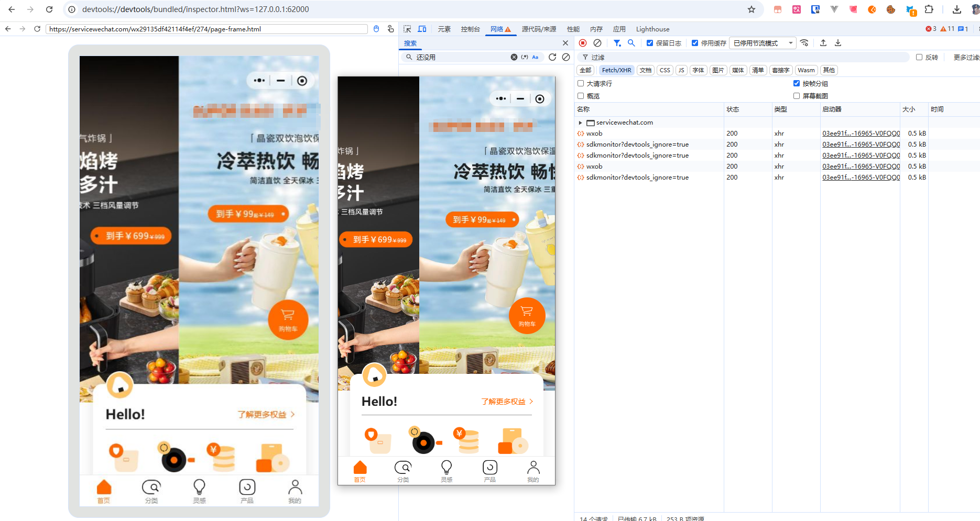Clear the network log
Image resolution: width=980 pixels, height=521 pixels.
point(597,43)
